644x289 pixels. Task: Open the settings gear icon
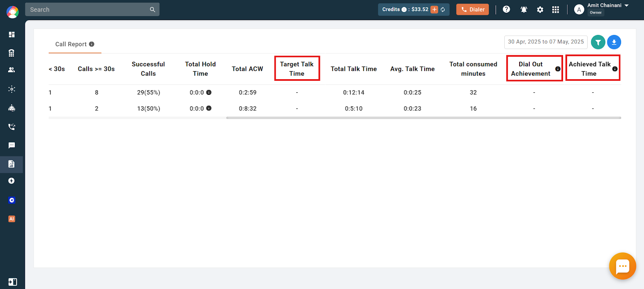[540, 10]
